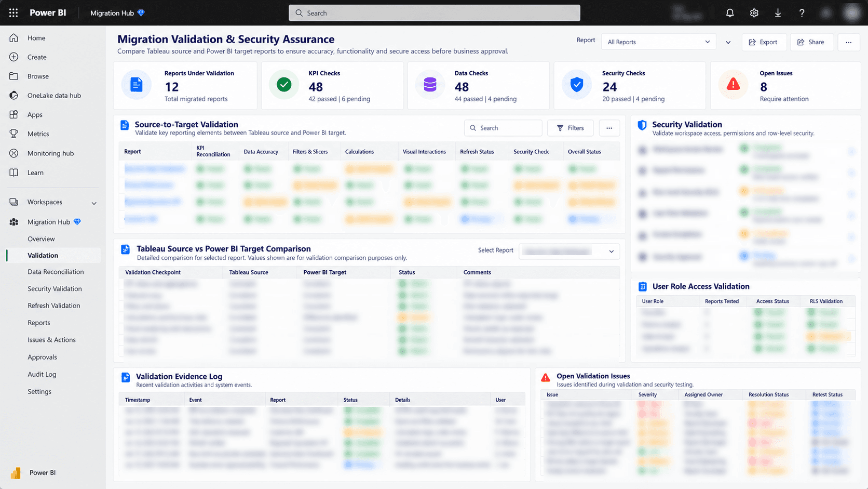Click the top Search bar
868x489 pixels.
[x=434, y=13]
